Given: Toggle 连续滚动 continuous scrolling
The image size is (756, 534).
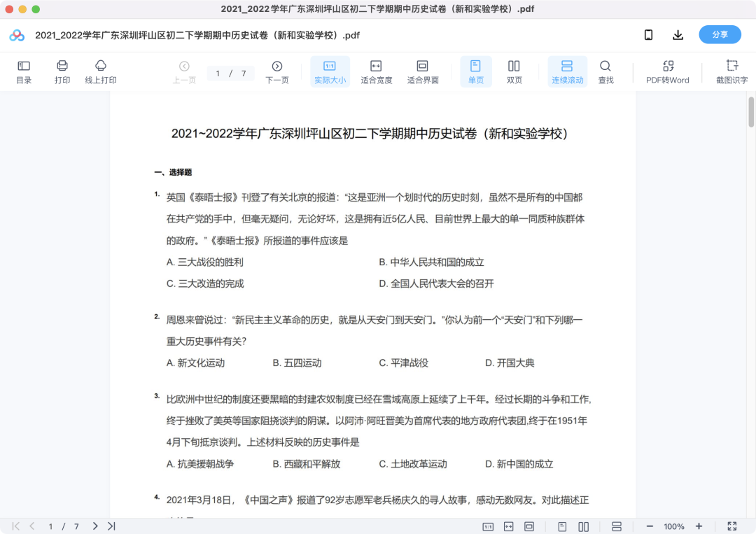Looking at the screenshot, I should 568,72.
